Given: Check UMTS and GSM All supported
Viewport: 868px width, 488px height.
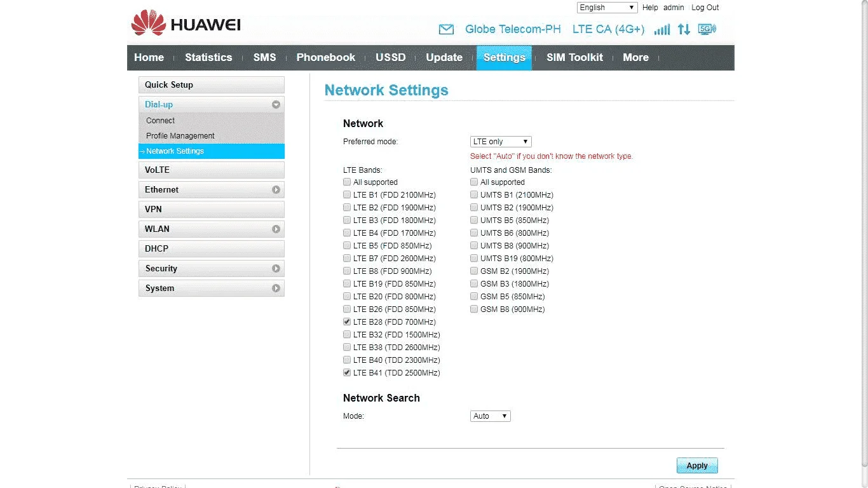Looking at the screenshot, I should [x=474, y=182].
